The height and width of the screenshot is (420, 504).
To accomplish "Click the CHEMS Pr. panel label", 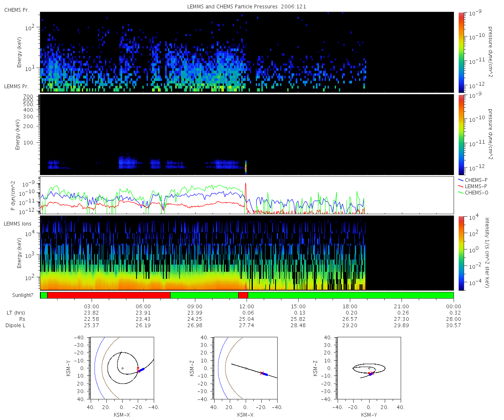I will (x=16, y=10).
